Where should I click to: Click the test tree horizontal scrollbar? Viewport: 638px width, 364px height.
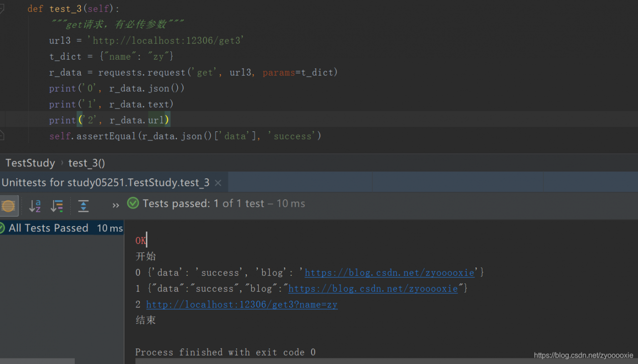pyautogui.click(x=37, y=361)
